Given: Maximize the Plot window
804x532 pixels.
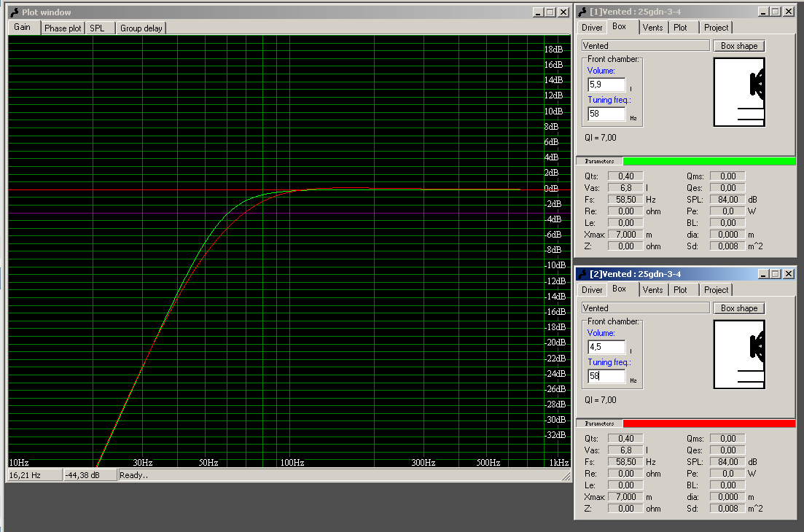Looking at the screenshot, I should pos(550,12).
